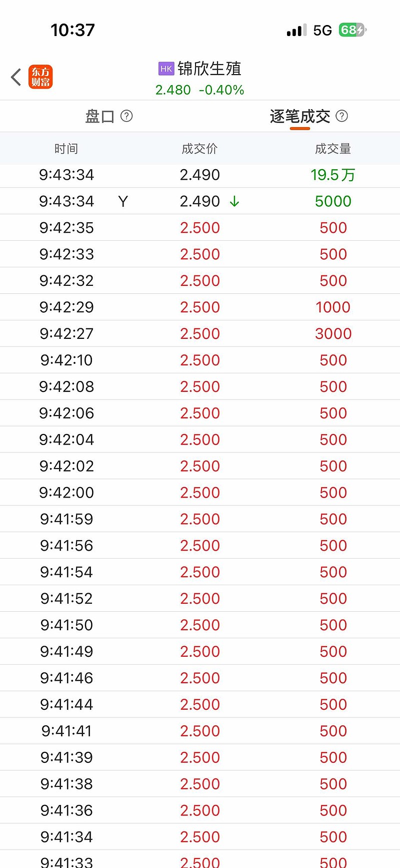Select the 19.5万 volume trade row
Screen dimensions: 400x868
pyautogui.click(x=200, y=175)
